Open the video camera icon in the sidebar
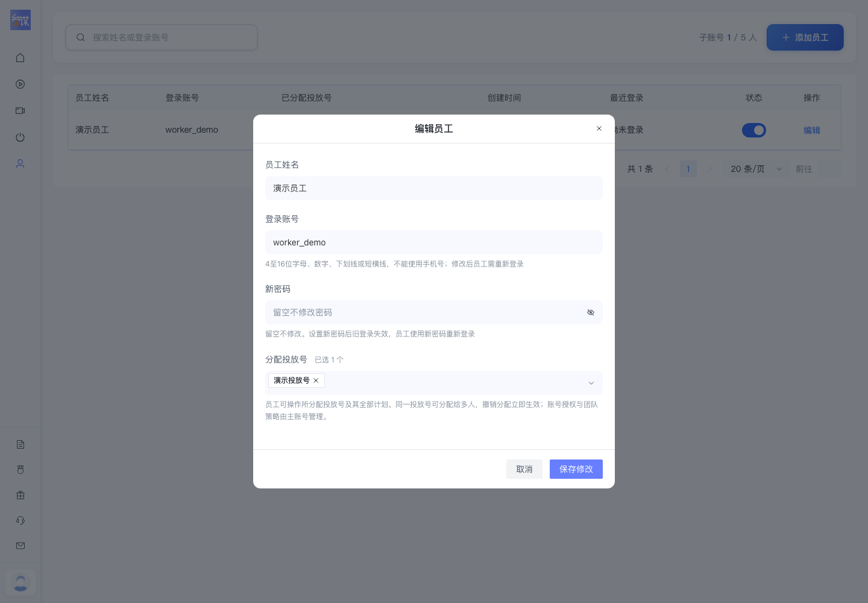868x603 pixels. (20, 111)
